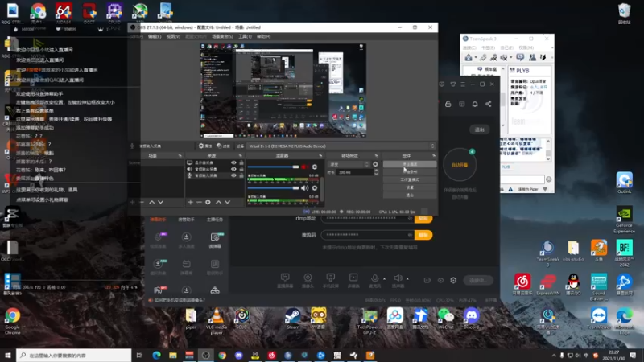Reveal the rtmp address with eye icon
This screenshot has width=644, height=362.
point(410,218)
